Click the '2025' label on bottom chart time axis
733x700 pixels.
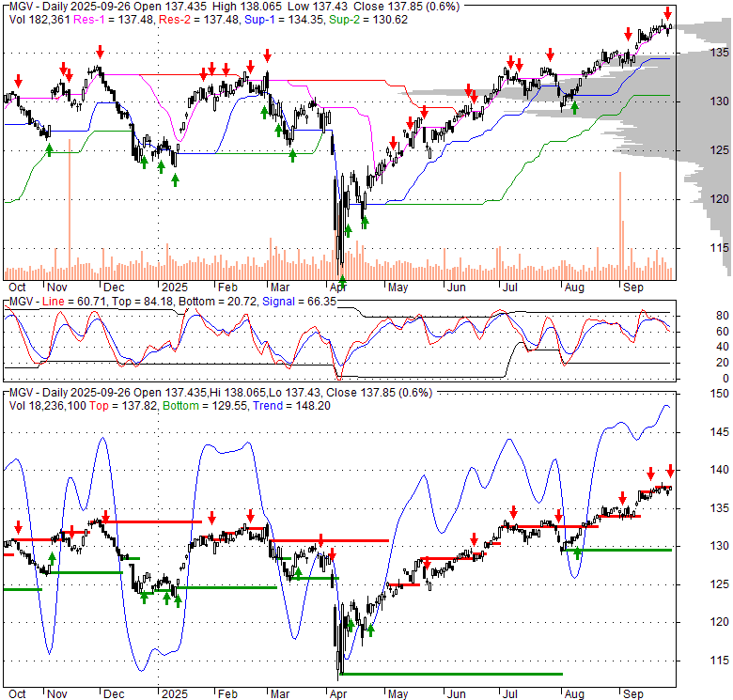175,694
